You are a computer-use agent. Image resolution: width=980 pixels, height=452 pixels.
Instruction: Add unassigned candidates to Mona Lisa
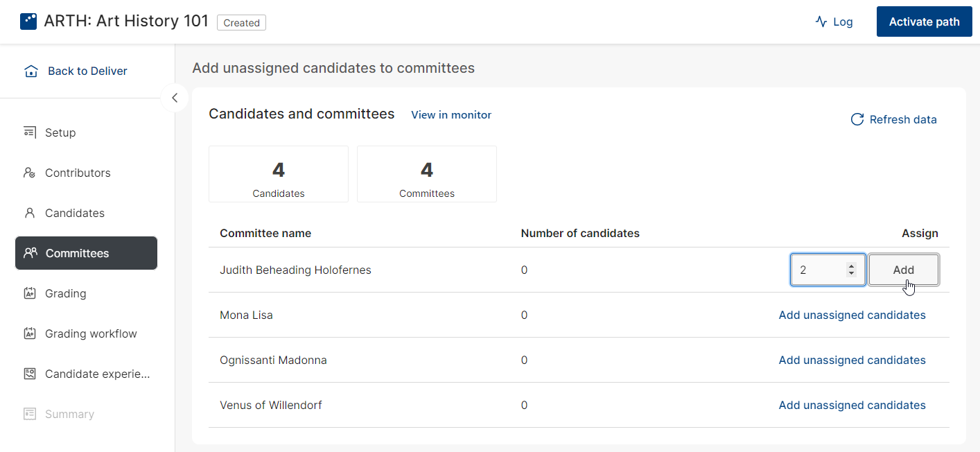(852, 315)
